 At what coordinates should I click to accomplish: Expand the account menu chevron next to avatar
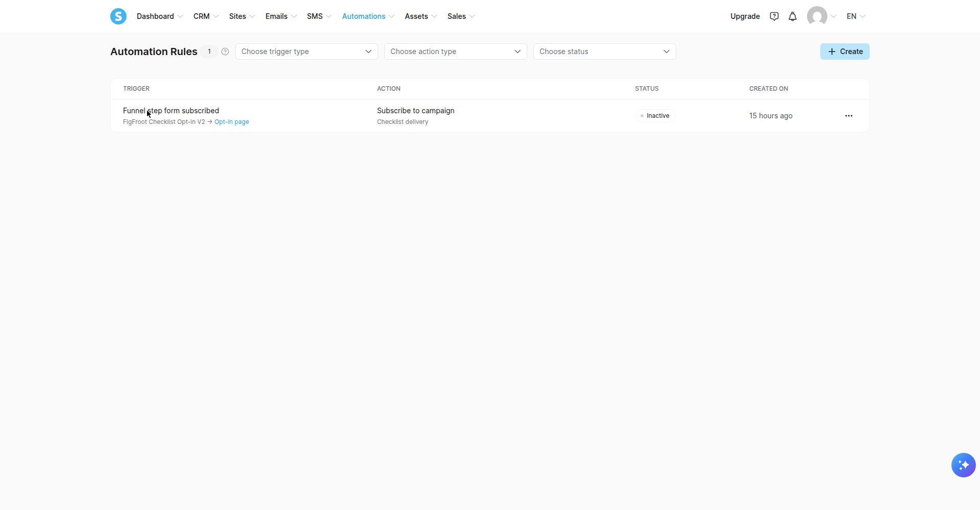pyautogui.click(x=834, y=16)
